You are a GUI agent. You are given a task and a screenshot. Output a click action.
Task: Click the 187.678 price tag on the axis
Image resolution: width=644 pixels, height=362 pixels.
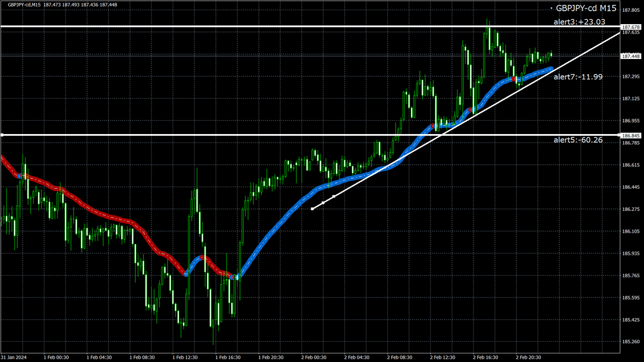(x=631, y=27)
